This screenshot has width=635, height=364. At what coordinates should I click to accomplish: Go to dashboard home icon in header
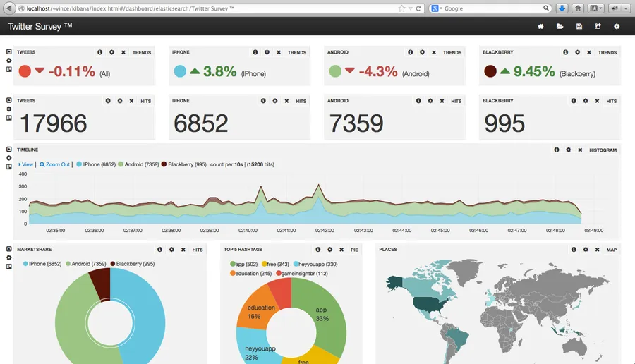tap(540, 26)
